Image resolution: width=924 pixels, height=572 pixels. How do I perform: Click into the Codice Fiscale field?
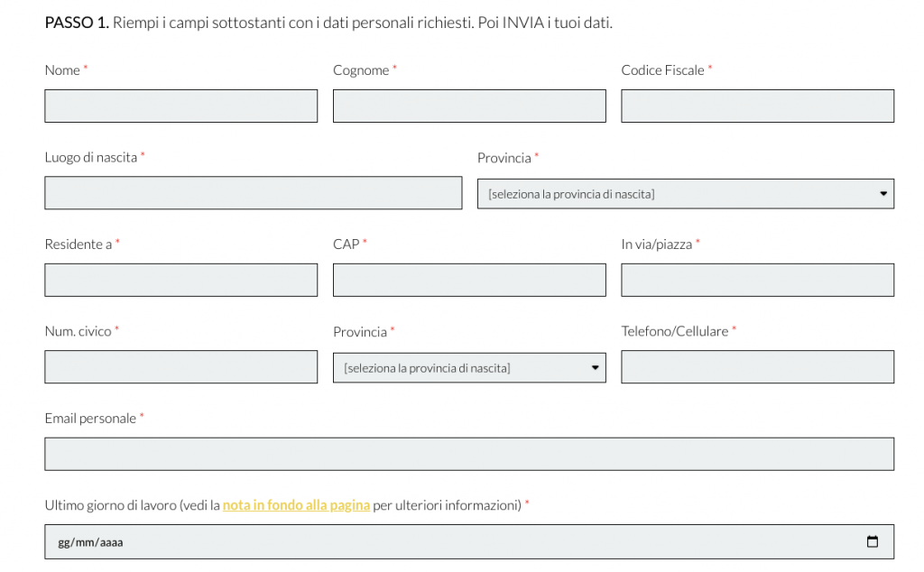(757, 106)
